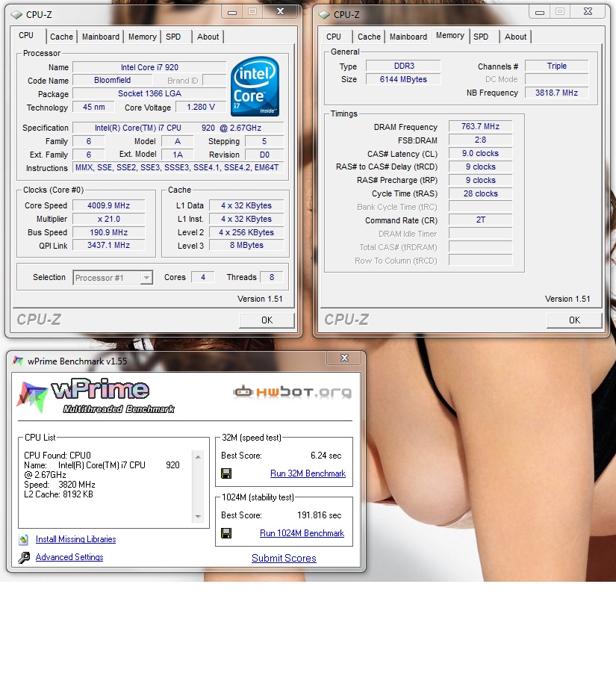
Task: Click the 32M Best Score 6.24 sec
Action: (x=326, y=456)
